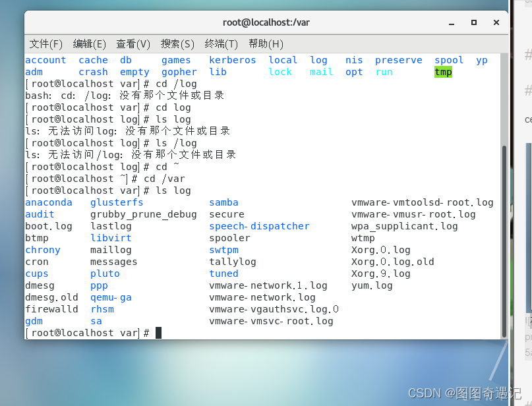Viewport: 532px width, 406px height.
Task: Click the yum.log file name
Action: 372,285
